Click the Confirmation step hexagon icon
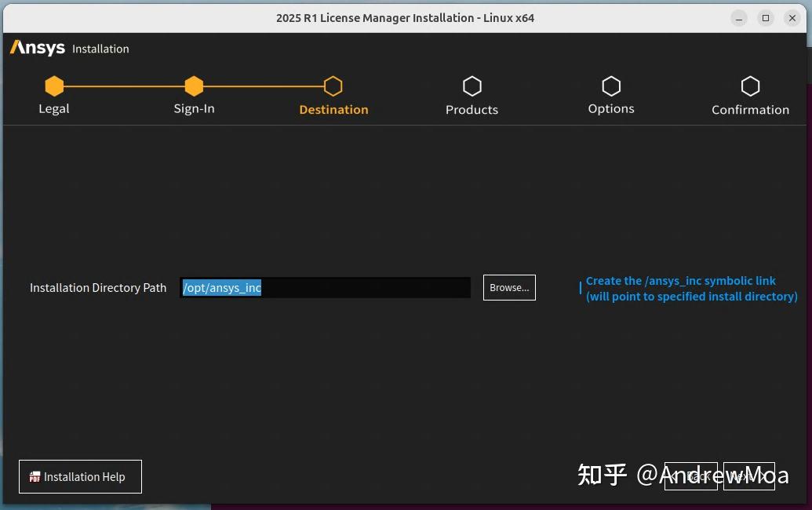 tap(750, 86)
